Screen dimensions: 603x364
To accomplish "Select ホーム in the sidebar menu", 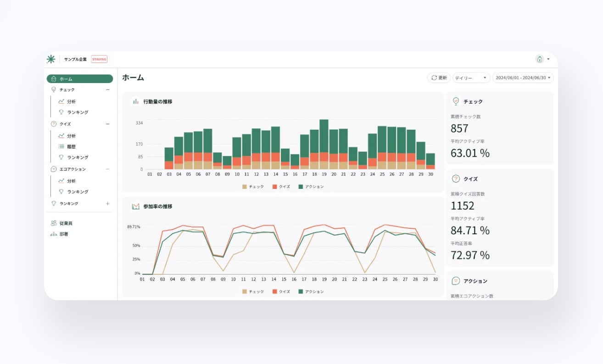I will coord(80,79).
